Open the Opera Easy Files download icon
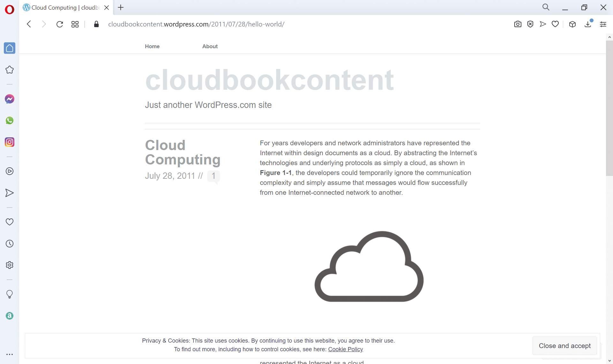This screenshot has height=364, width=613. point(587,24)
